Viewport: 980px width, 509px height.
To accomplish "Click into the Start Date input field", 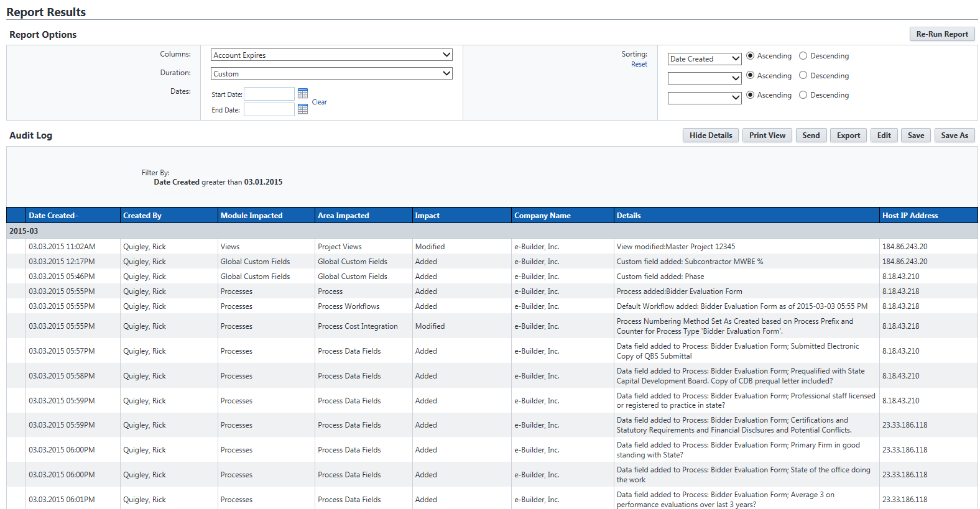I will pyautogui.click(x=269, y=94).
